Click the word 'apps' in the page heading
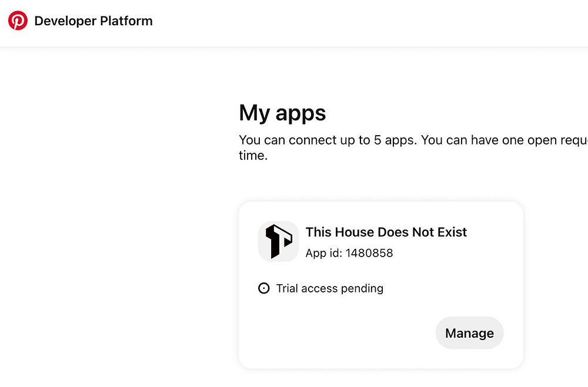 point(300,114)
